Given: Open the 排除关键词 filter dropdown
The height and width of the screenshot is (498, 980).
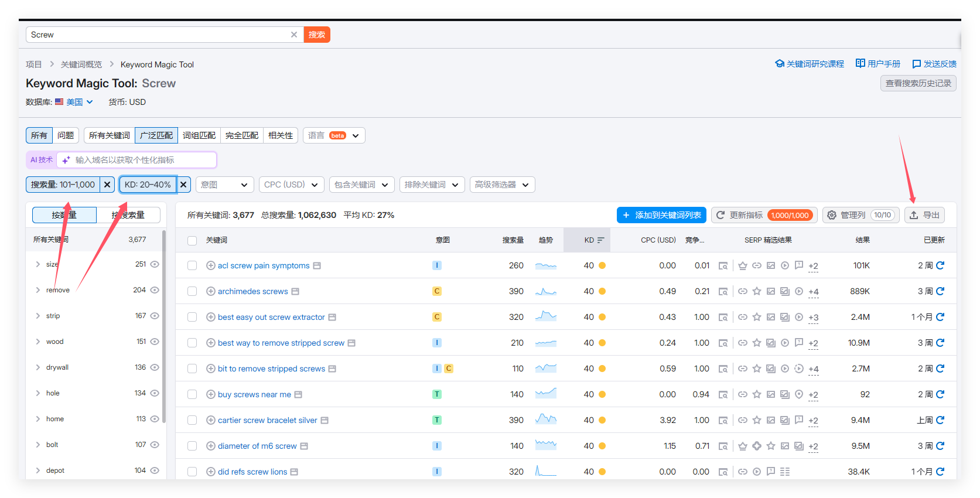Looking at the screenshot, I should 432,185.
